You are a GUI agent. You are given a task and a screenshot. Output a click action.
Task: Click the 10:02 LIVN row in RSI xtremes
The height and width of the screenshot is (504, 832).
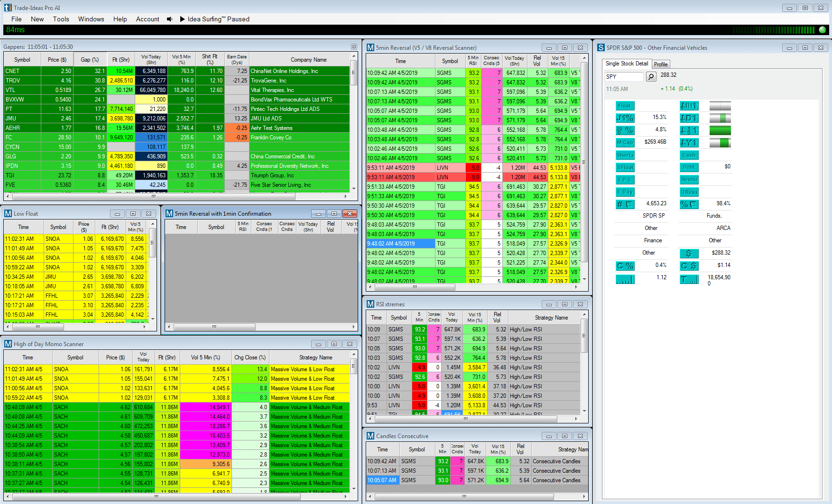pyautogui.click(x=473, y=367)
